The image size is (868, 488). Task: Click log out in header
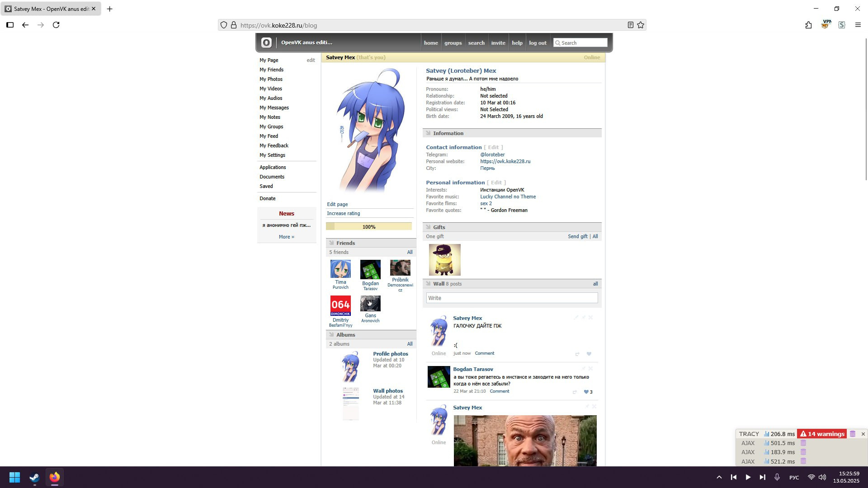click(538, 43)
